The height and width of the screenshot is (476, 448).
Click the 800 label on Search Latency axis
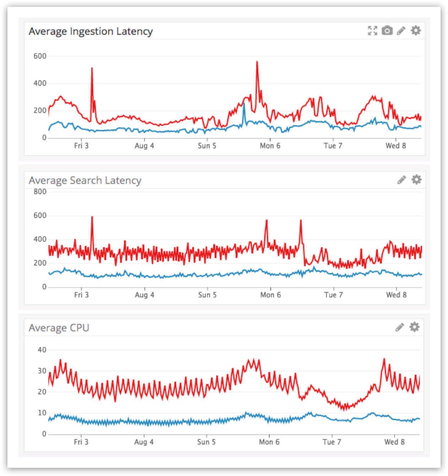[40, 191]
